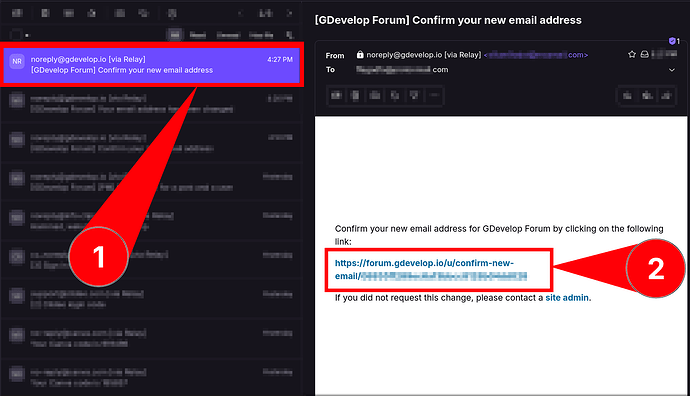Open the page selector dropdown above the list
The image size is (690, 396).
pyautogui.click(x=265, y=13)
